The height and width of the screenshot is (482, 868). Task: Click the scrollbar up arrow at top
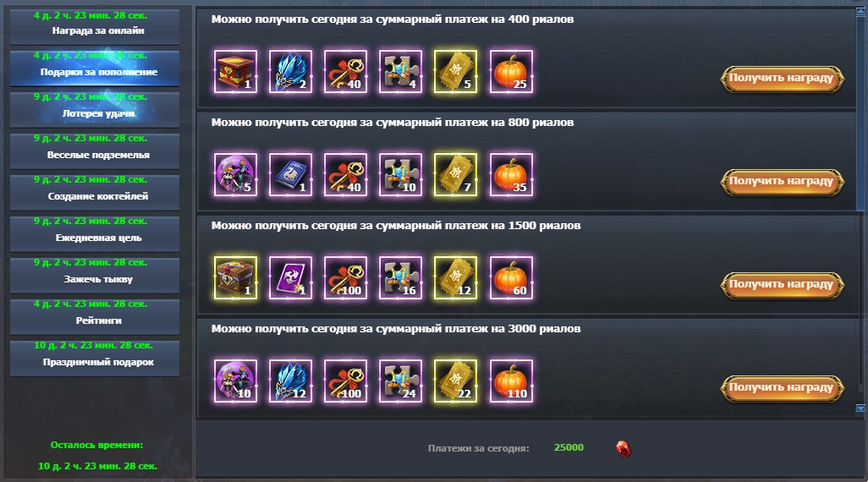[x=860, y=12]
